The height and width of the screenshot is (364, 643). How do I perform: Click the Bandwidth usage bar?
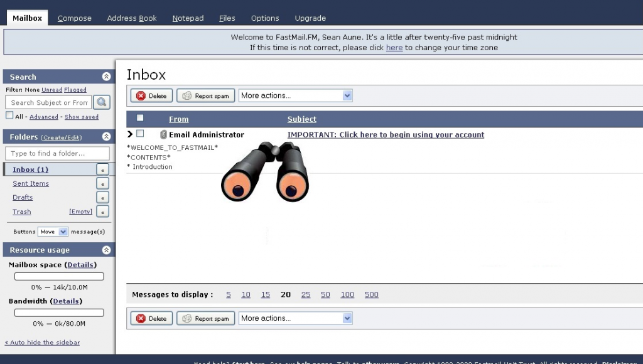pos(59,313)
